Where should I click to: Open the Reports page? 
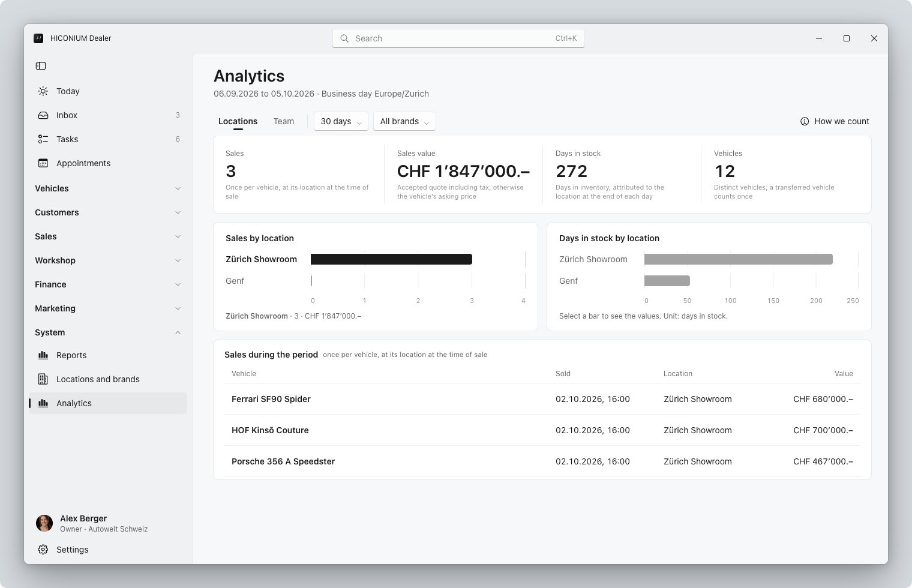108,355
